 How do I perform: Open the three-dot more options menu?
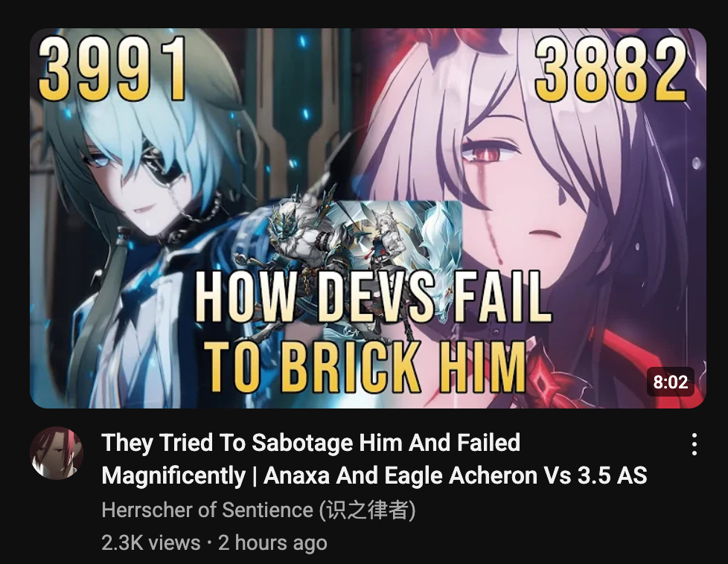694,444
